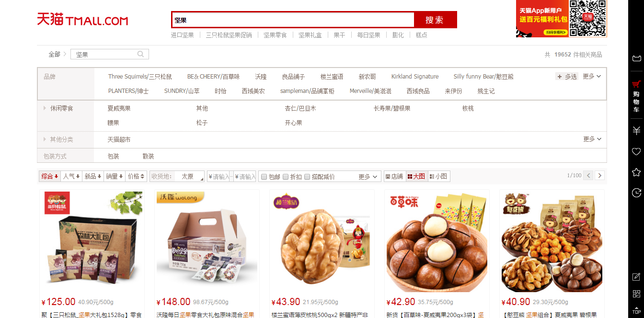The image size is (644, 318).
Task: Open browsing history clock icon in sidebar
Action: 636,193
